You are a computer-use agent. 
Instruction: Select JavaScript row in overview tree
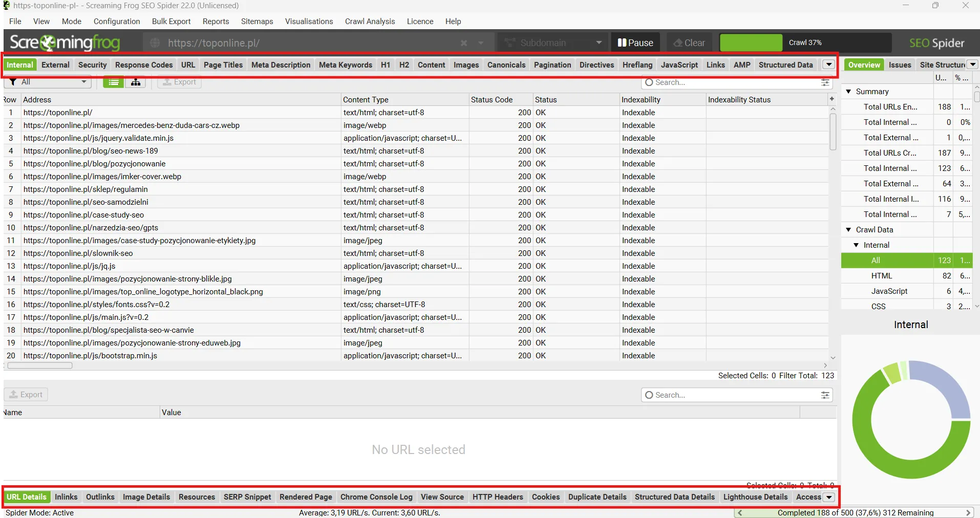pos(906,291)
